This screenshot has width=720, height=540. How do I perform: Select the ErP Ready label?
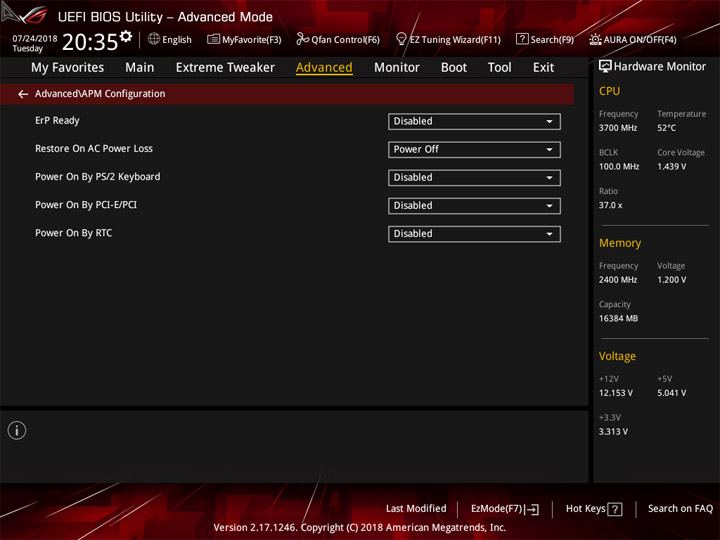pos(57,121)
